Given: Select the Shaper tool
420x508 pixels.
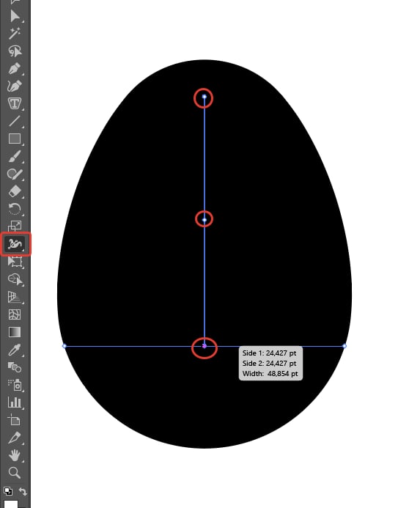Looking at the screenshot, I should pyautogui.click(x=15, y=174).
